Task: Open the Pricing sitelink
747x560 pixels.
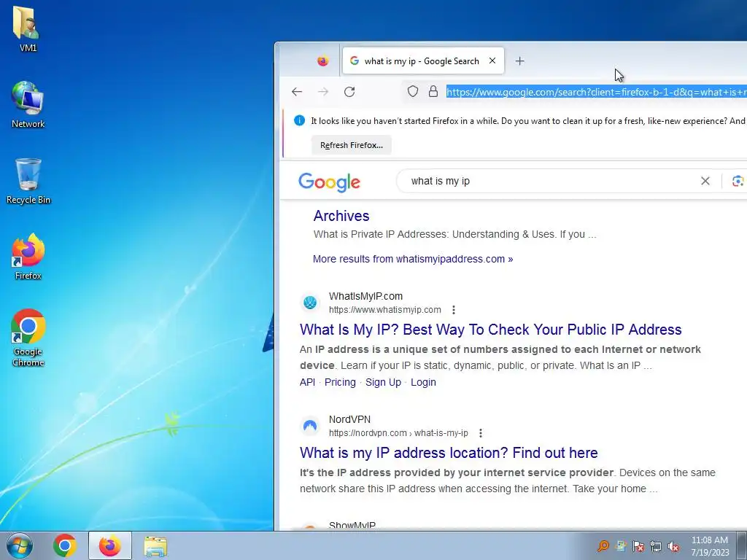Action: (340, 382)
